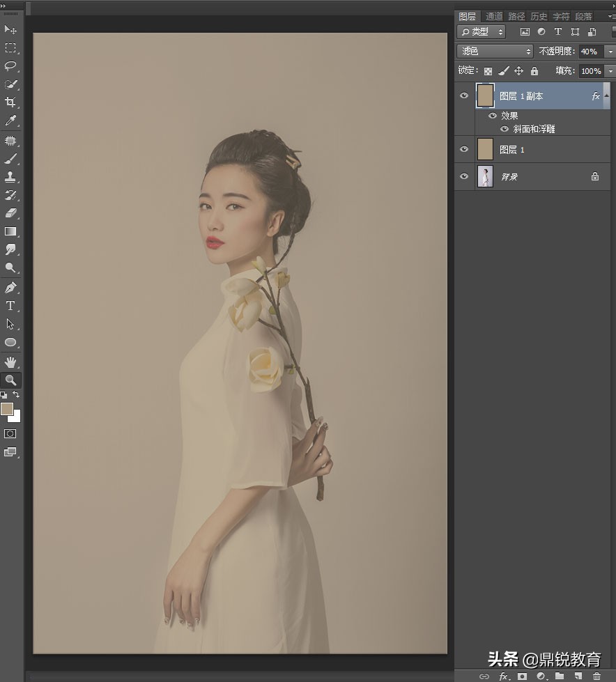This screenshot has height=682, width=616.
Task: Click the Create new layer icon
Action: (x=577, y=676)
